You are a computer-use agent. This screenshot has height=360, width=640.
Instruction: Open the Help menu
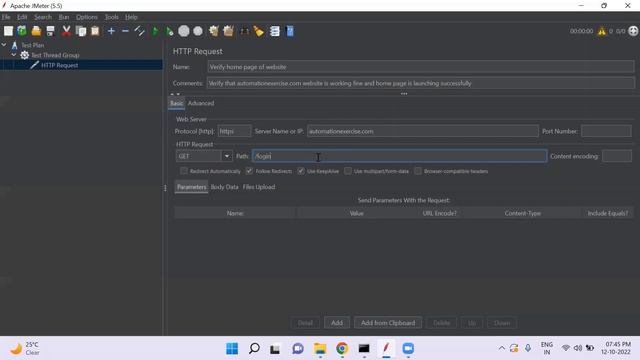click(131, 17)
